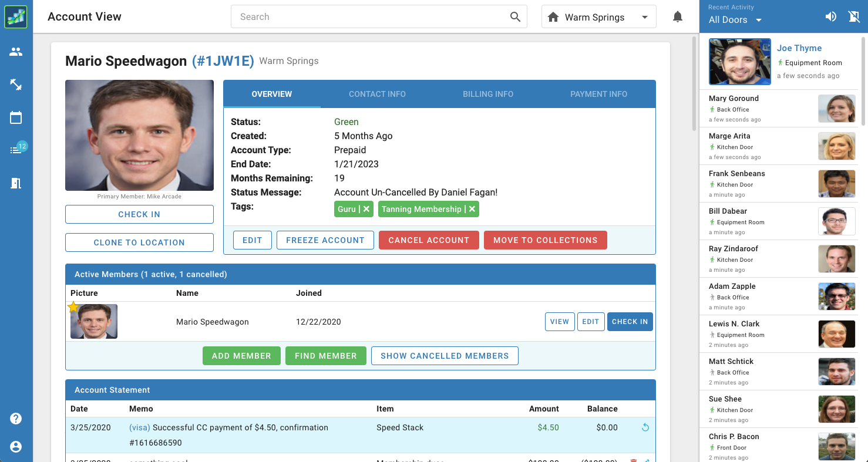Open help using the question mark icon

coord(15,419)
